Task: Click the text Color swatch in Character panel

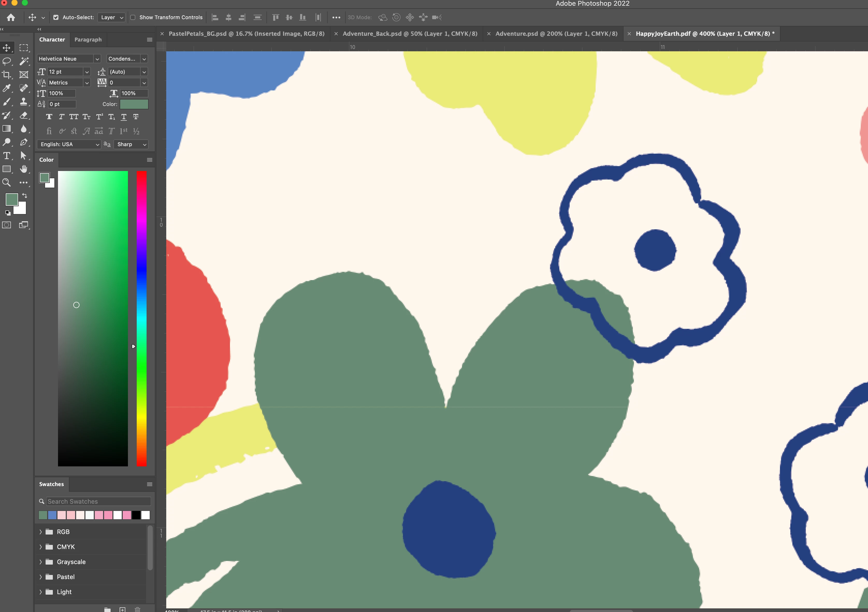Action: pos(134,104)
